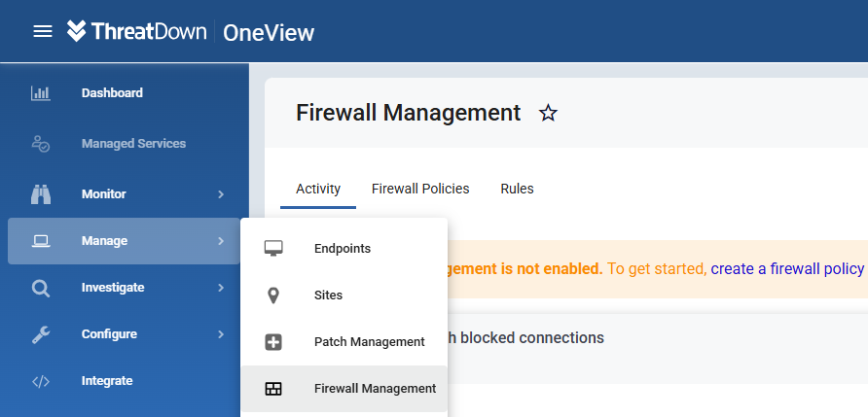This screenshot has height=417, width=868.
Task: Open Managed Services in the sidebar
Action: [x=133, y=143]
